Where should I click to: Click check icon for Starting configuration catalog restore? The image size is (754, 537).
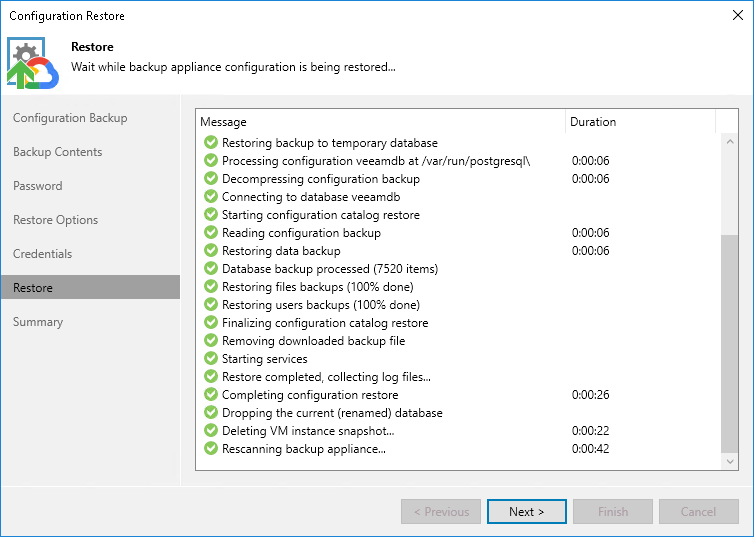(x=211, y=214)
